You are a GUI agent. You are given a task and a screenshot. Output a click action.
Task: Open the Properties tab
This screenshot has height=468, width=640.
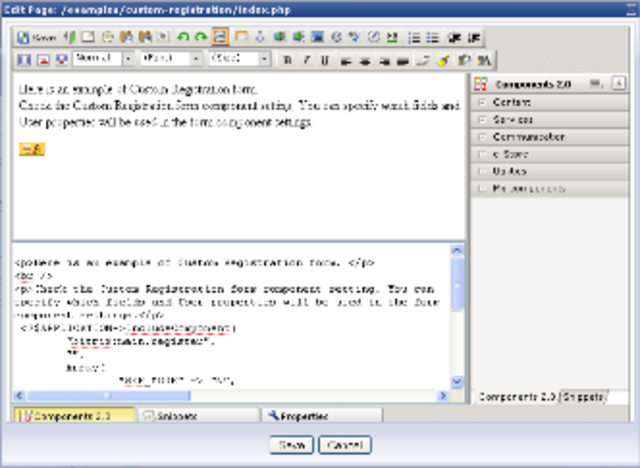pyautogui.click(x=322, y=415)
